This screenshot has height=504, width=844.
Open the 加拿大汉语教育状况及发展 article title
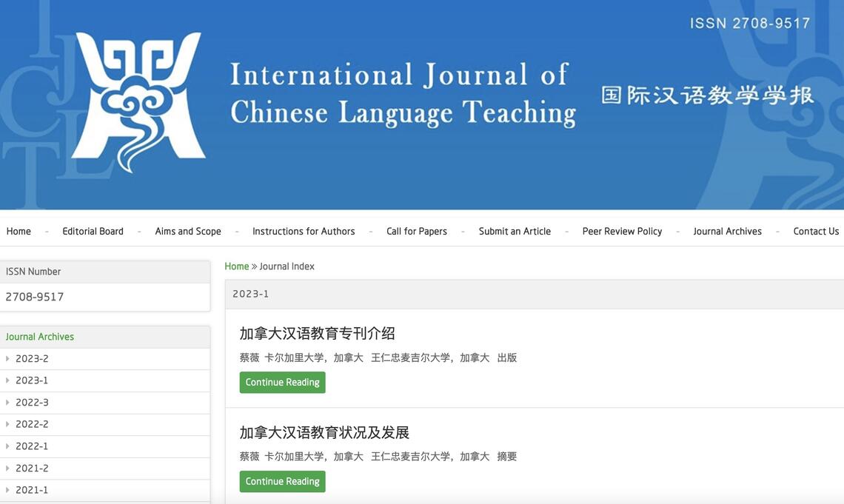click(324, 433)
